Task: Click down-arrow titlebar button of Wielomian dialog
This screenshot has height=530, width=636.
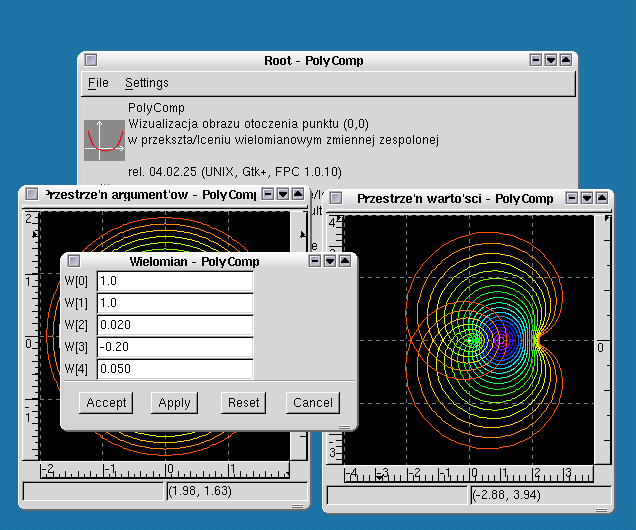Action: pyautogui.click(x=330, y=261)
